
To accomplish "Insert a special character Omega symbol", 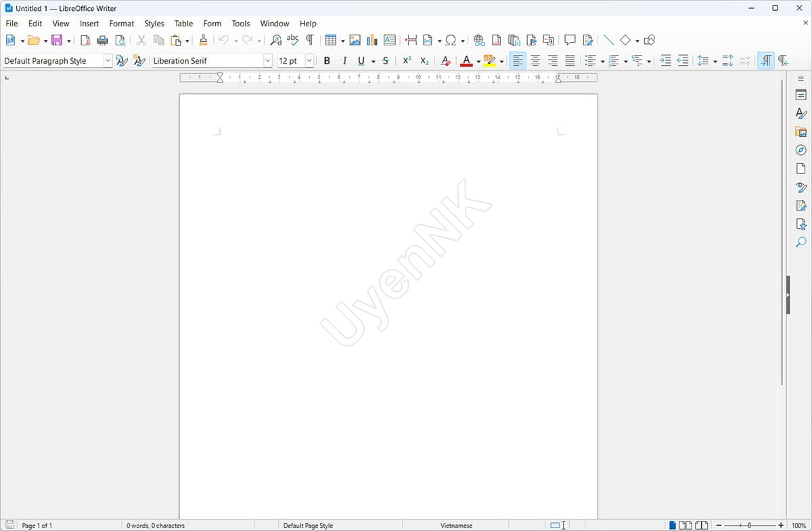I will [451, 41].
